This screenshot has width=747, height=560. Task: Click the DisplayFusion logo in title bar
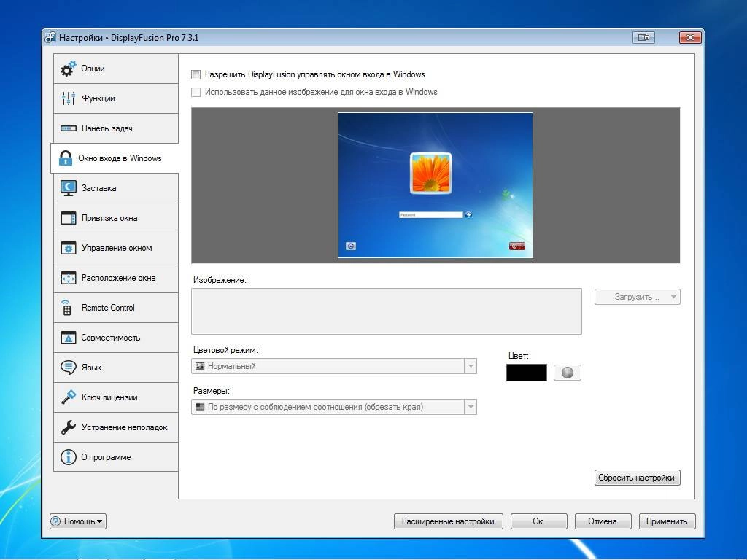[x=50, y=38]
